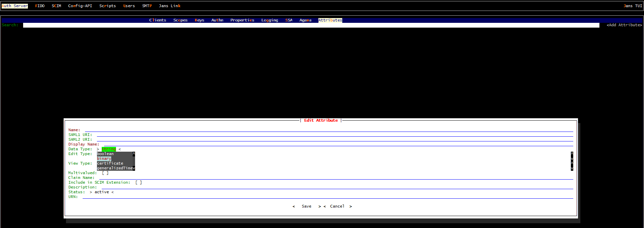Focus the SAML2 URI field
The width and height of the screenshot is (644, 228).
(x=335, y=139)
